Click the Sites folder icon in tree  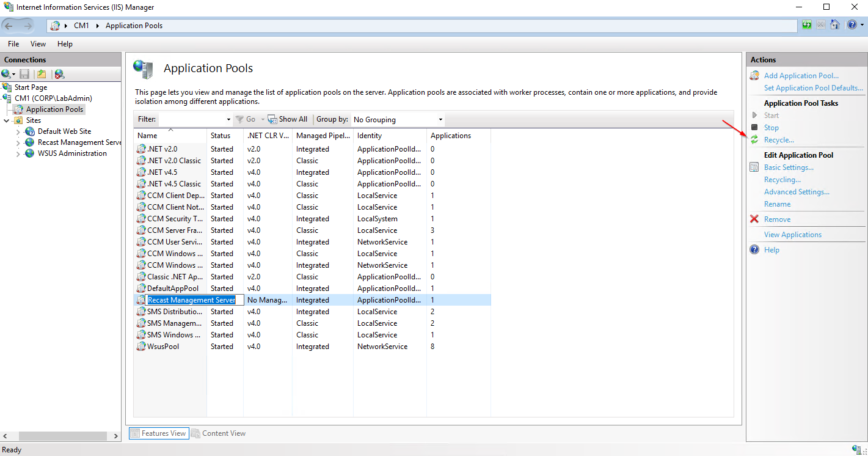[x=18, y=120]
